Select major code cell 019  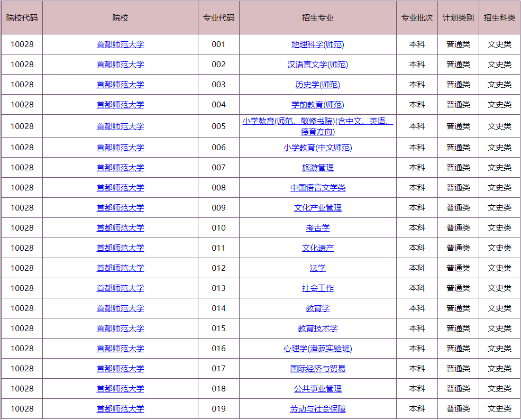click(218, 409)
